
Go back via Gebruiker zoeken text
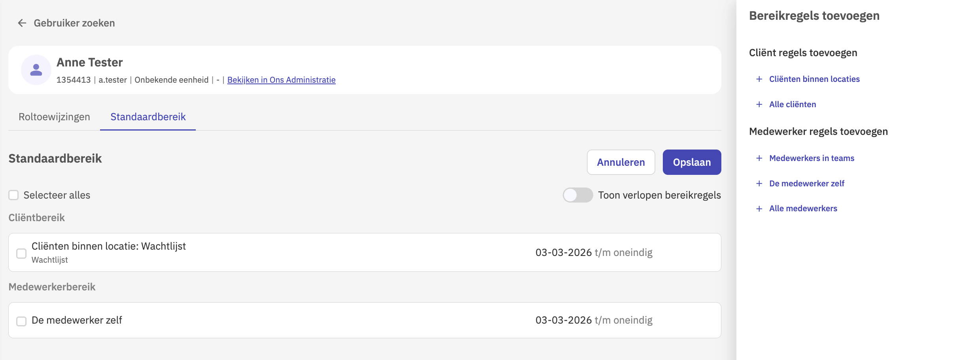coord(74,23)
